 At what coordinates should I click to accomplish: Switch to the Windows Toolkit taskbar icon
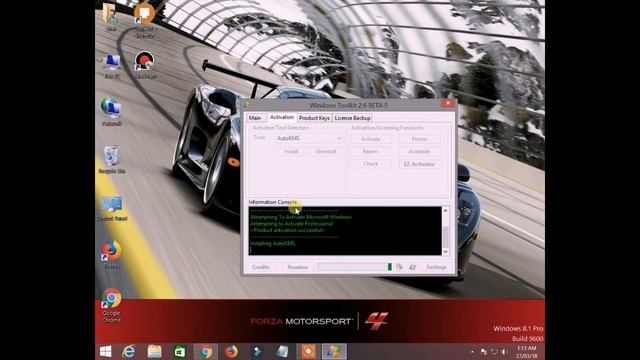[334, 351]
